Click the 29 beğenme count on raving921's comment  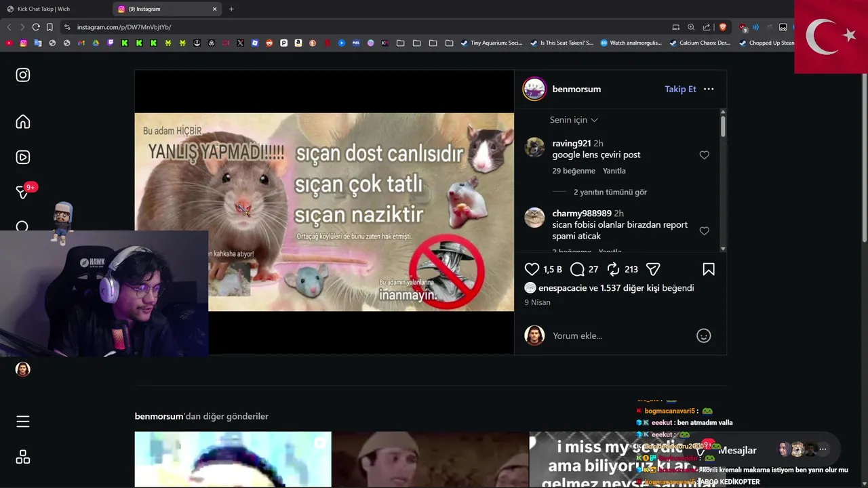[x=574, y=171]
